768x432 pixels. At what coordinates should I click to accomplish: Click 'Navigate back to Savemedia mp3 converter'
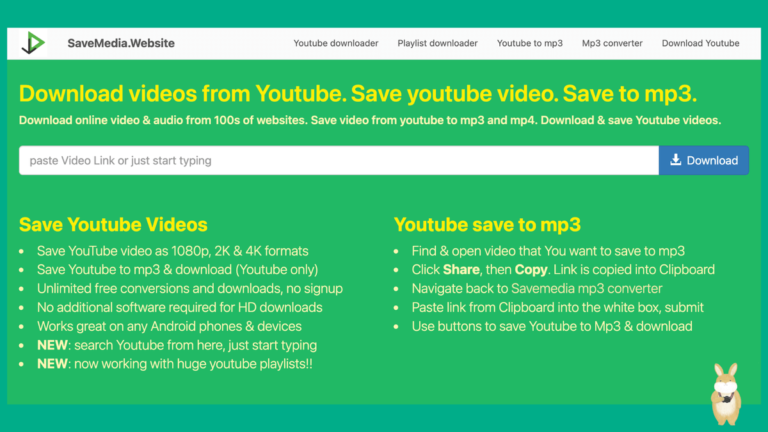[537, 288]
